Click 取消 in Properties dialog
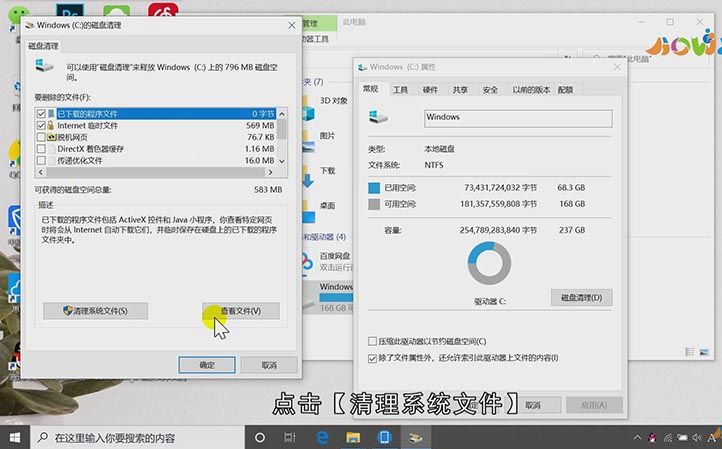 tap(533, 405)
